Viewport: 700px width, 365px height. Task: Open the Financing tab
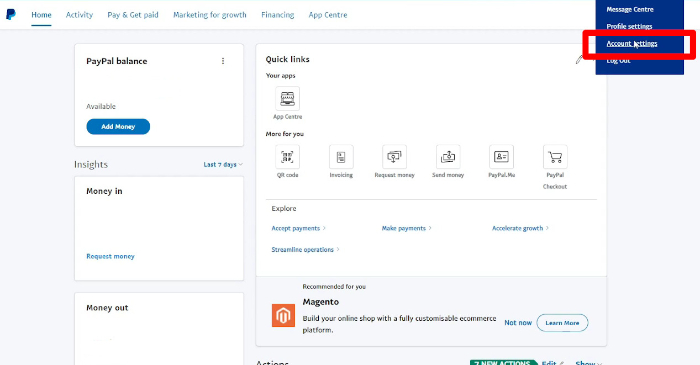(278, 15)
